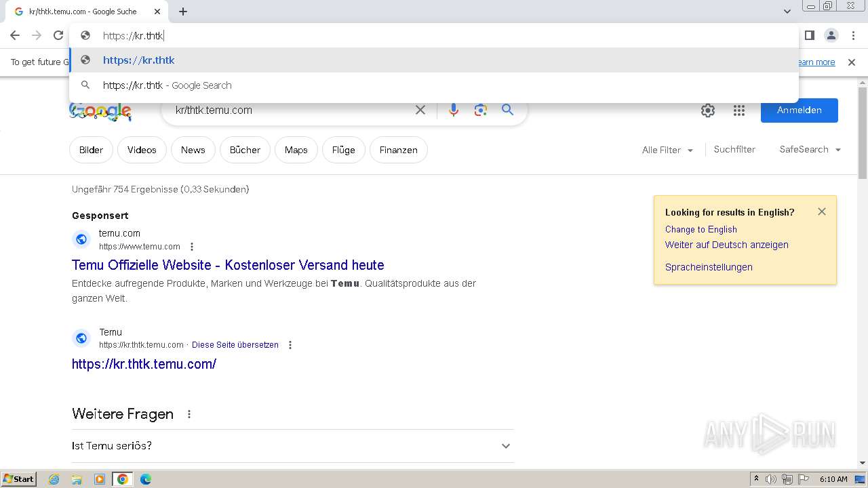868x488 pixels.
Task: Show hidden tray icons arrow
Action: coord(756,479)
